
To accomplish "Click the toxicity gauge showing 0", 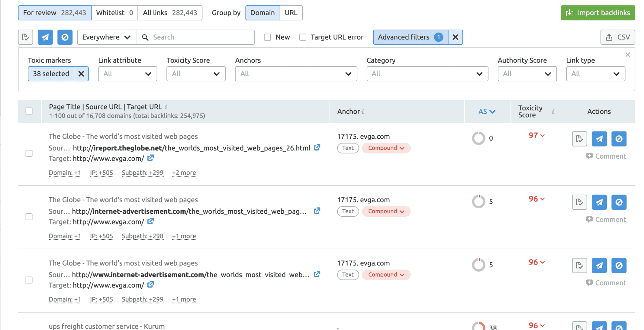I will click(x=478, y=138).
